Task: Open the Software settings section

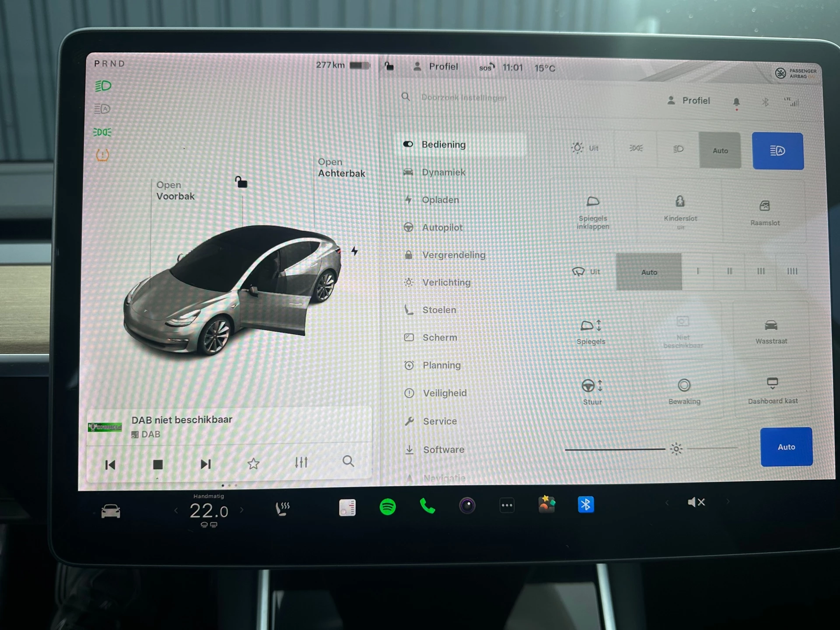Action: click(x=443, y=449)
